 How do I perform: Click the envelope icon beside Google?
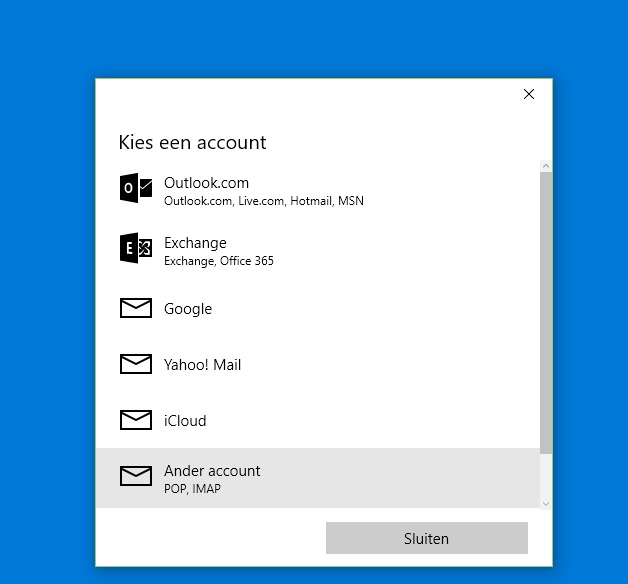pos(136,308)
